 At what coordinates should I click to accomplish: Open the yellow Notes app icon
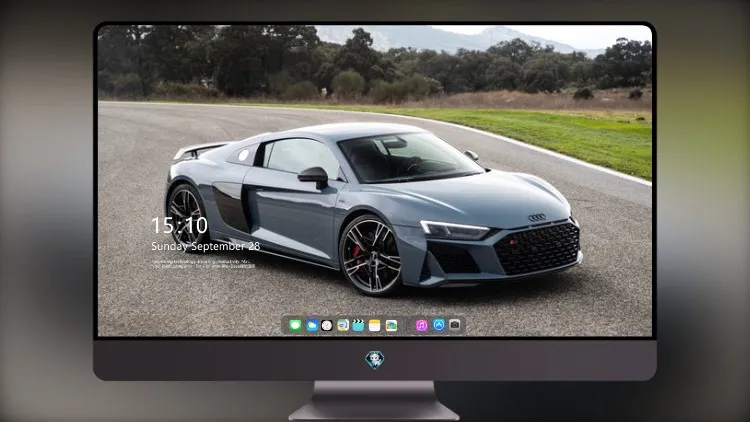(375, 326)
